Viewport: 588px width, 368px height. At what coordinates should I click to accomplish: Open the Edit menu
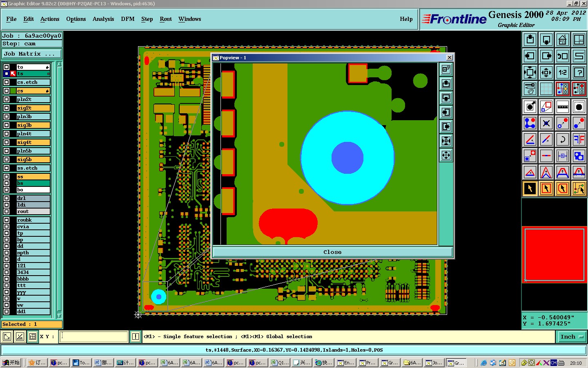pos(29,19)
